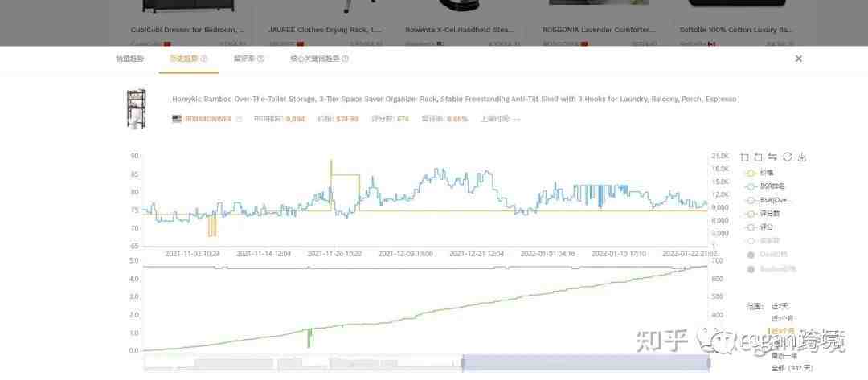The image size is (868, 380).
Task: Toggle the 价格 series in the legend
Action: 758,174
